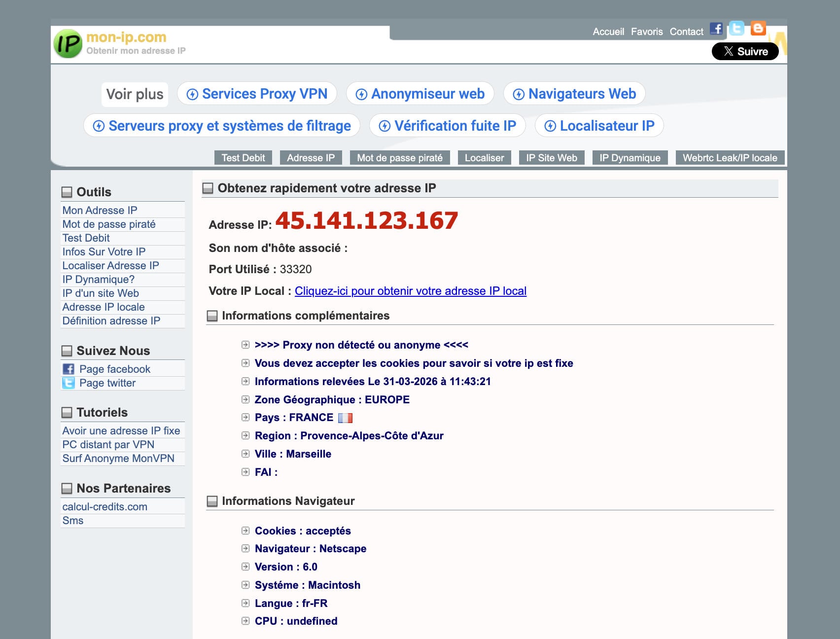Click the green IP logo

click(x=68, y=44)
